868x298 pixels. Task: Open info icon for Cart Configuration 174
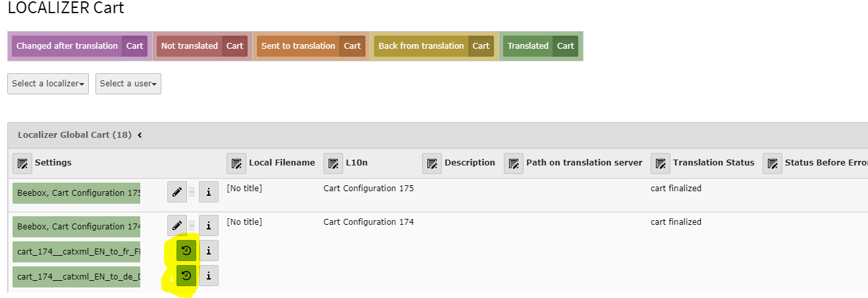[x=209, y=225]
